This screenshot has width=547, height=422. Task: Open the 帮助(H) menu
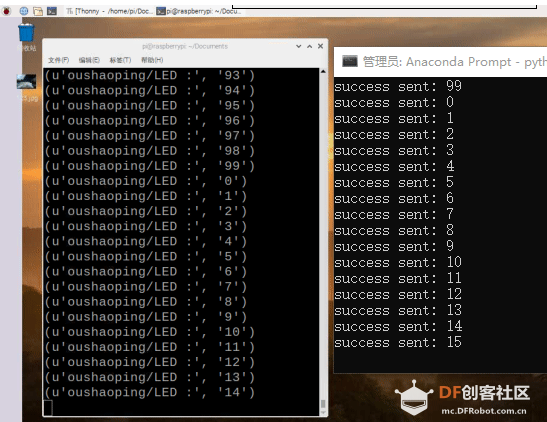(x=152, y=60)
